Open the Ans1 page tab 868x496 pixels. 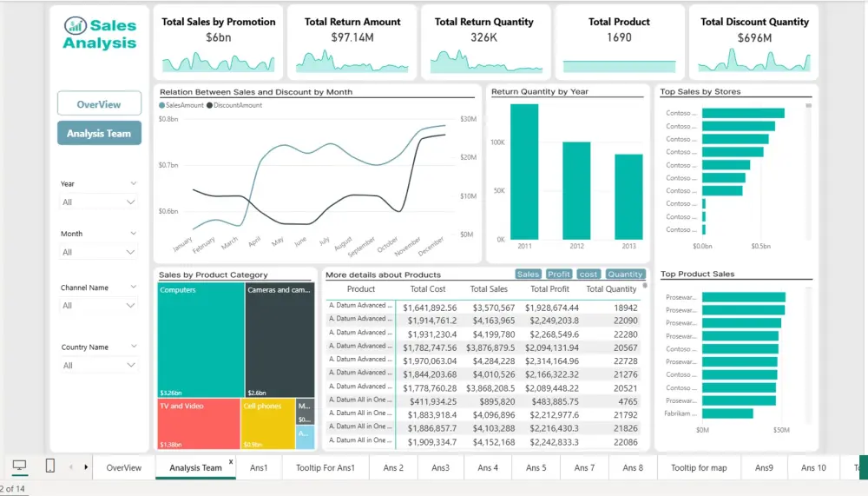click(x=259, y=467)
